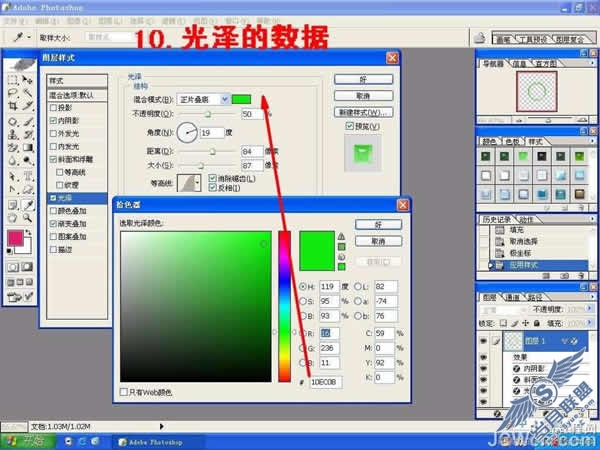This screenshot has width=600, height=450.
Task: Select the Healing Brush tool
Action: 13,122
